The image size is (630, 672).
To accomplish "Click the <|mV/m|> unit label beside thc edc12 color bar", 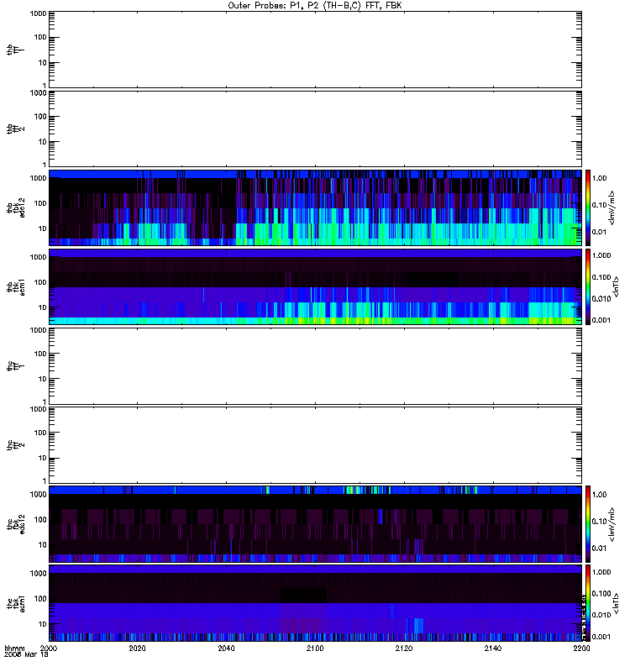I will [612, 524].
